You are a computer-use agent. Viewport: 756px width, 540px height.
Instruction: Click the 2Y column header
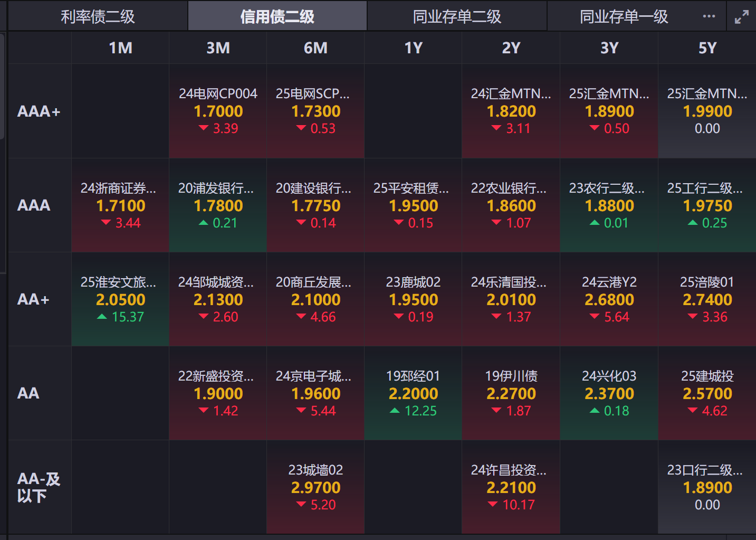511,48
